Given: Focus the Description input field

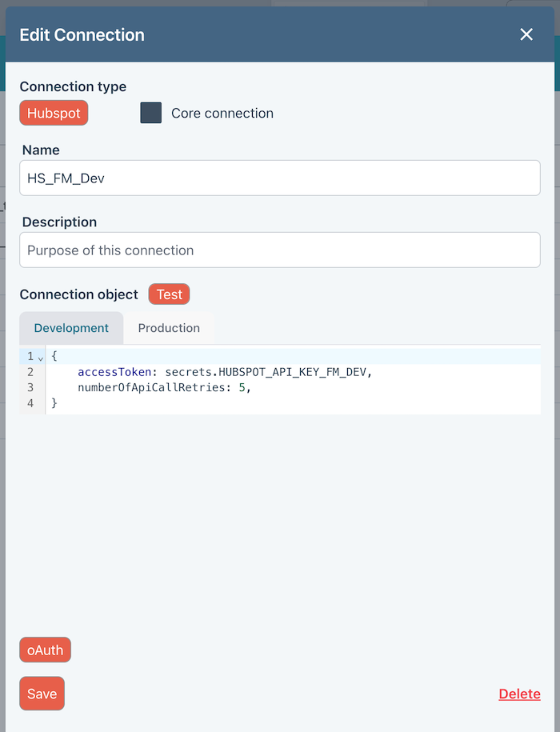Looking at the screenshot, I should click(x=280, y=250).
